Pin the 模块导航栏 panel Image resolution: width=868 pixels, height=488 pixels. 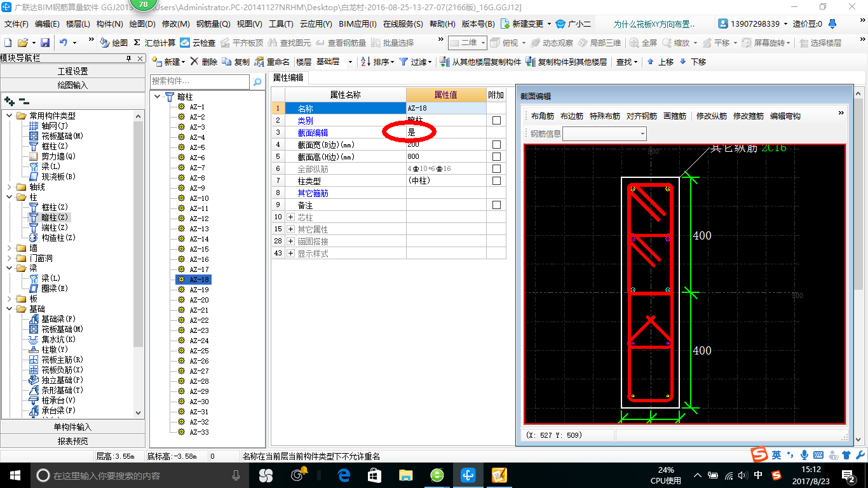128,58
